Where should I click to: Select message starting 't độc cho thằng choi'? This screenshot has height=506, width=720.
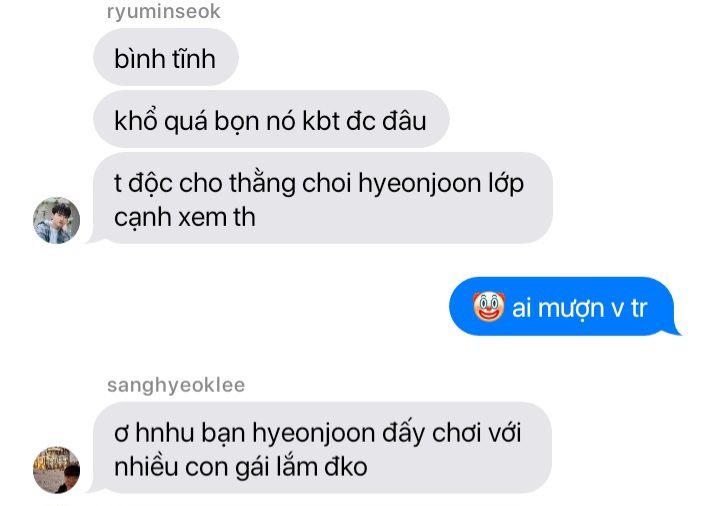(322, 198)
